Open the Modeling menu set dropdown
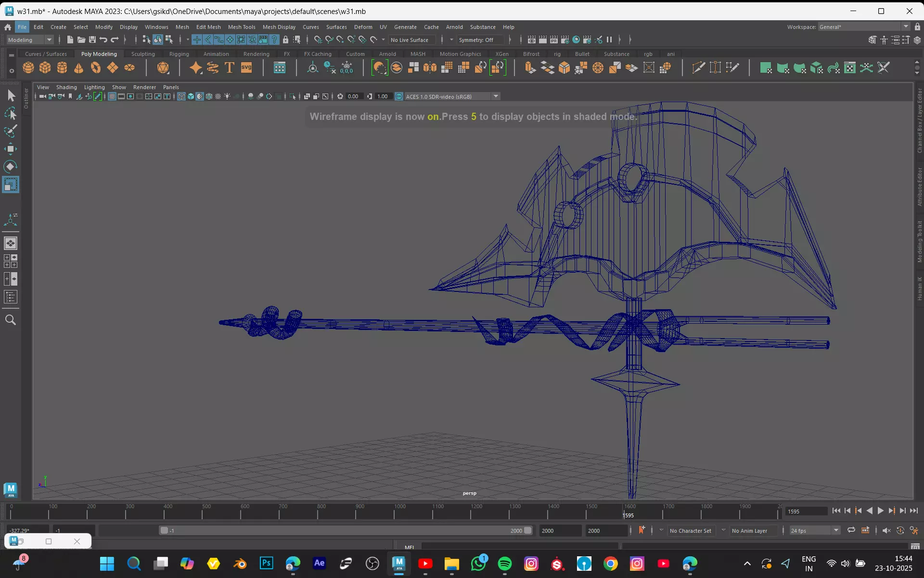This screenshot has width=924, height=578. click(x=30, y=39)
